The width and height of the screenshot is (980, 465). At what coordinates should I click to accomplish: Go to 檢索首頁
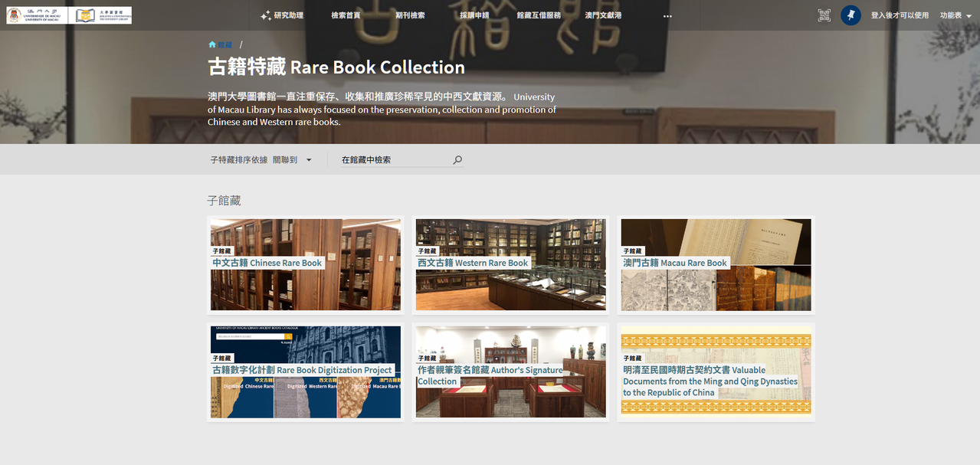[x=346, y=15]
